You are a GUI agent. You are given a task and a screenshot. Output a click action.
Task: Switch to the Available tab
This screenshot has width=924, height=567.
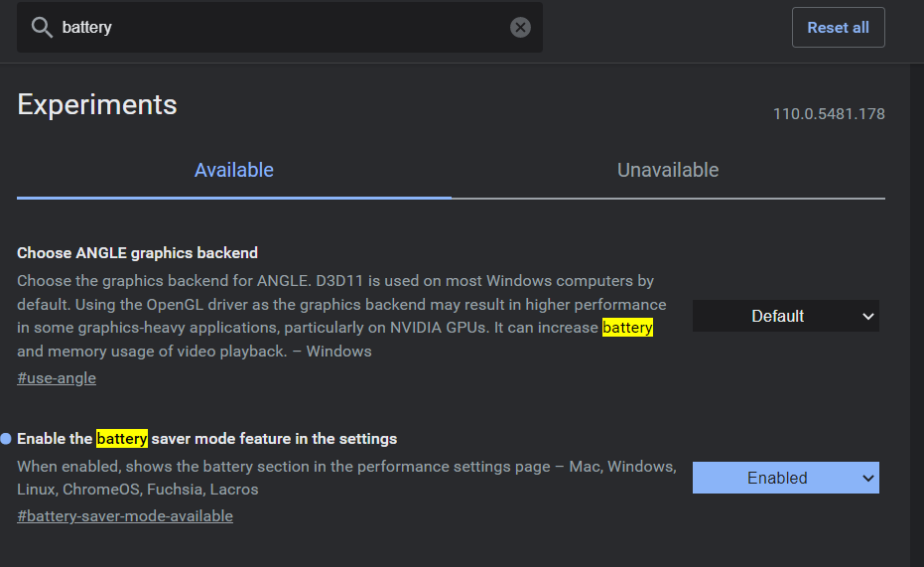[x=234, y=171]
